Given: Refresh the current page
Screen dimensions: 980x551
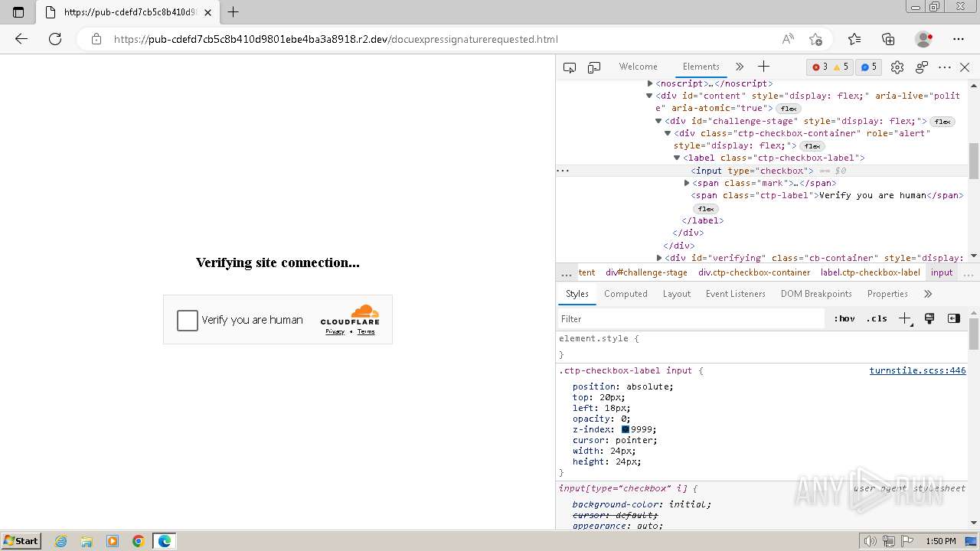Looking at the screenshot, I should coord(55,39).
